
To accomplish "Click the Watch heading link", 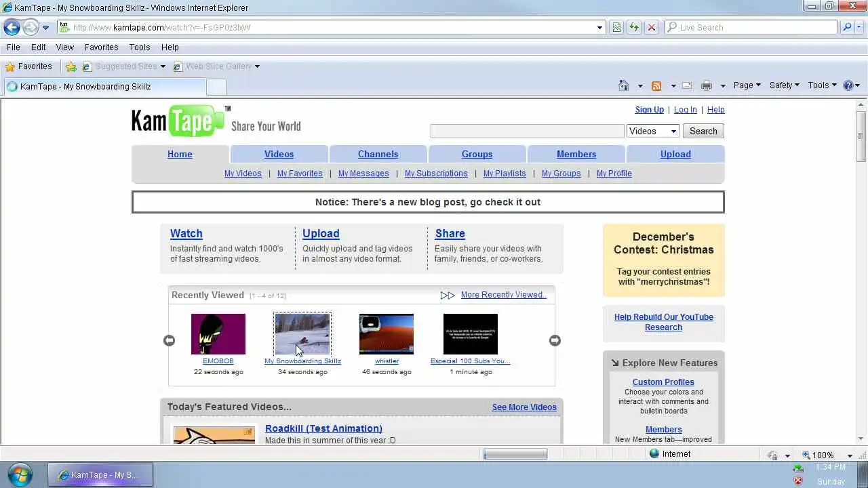I will (x=186, y=234).
